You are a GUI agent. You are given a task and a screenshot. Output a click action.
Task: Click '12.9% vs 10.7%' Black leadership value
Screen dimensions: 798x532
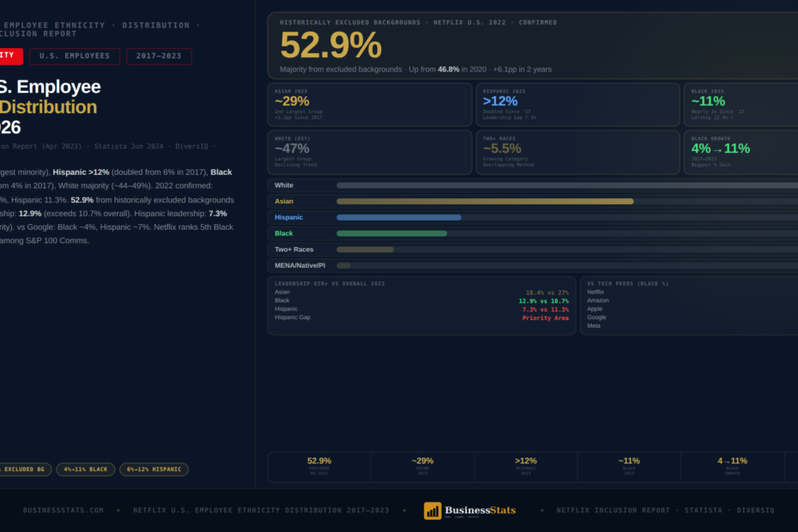(x=543, y=301)
